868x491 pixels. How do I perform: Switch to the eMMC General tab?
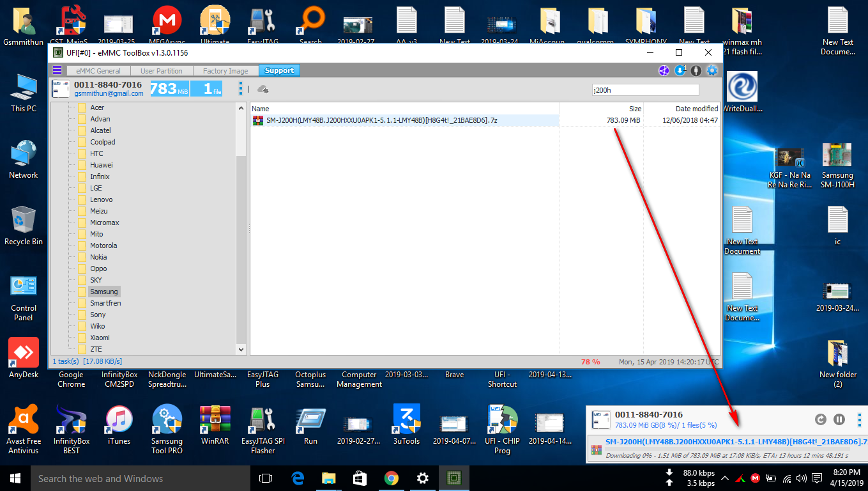(98, 71)
